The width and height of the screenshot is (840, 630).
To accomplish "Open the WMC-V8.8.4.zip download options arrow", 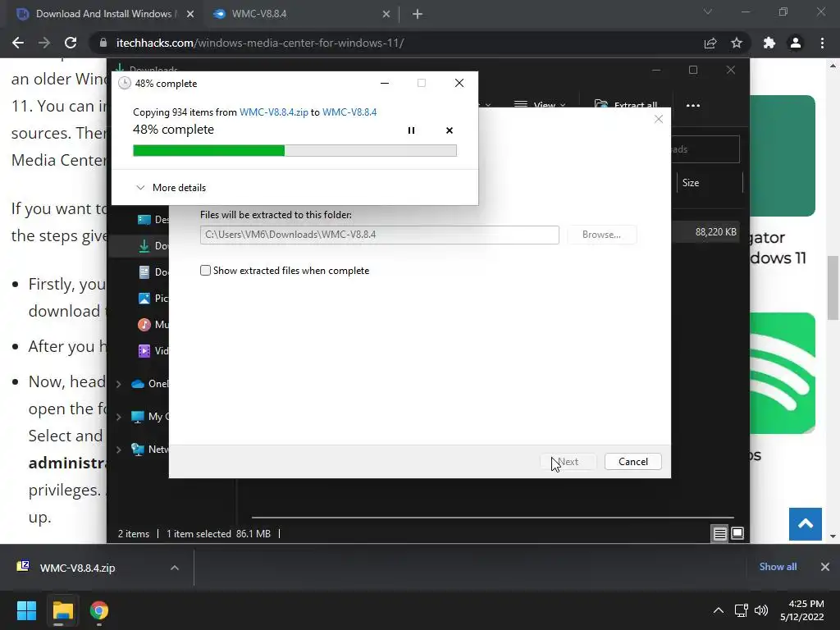I will tap(175, 568).
